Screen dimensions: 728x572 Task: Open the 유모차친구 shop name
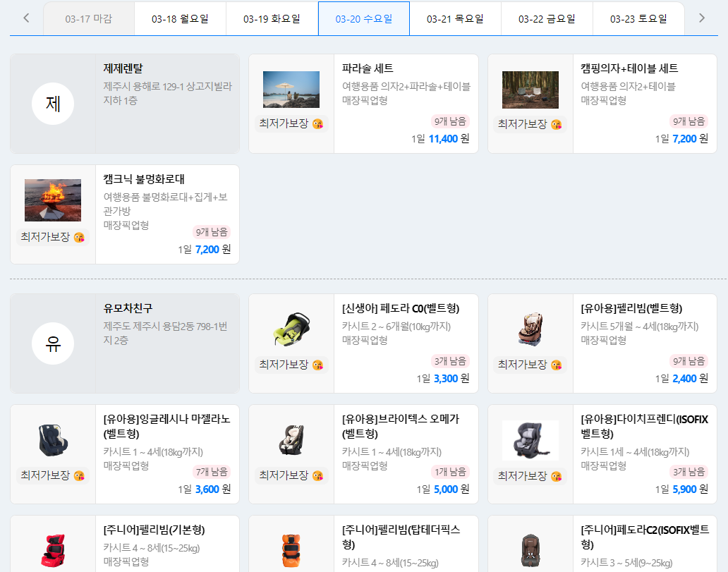128,308
